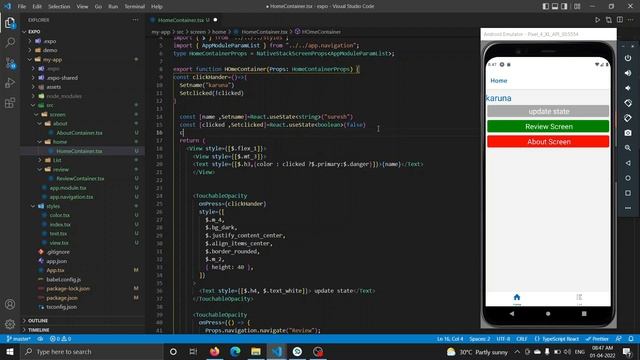Click the emulator volume down button
Screen dimensions: 640x360
point(628,88)
